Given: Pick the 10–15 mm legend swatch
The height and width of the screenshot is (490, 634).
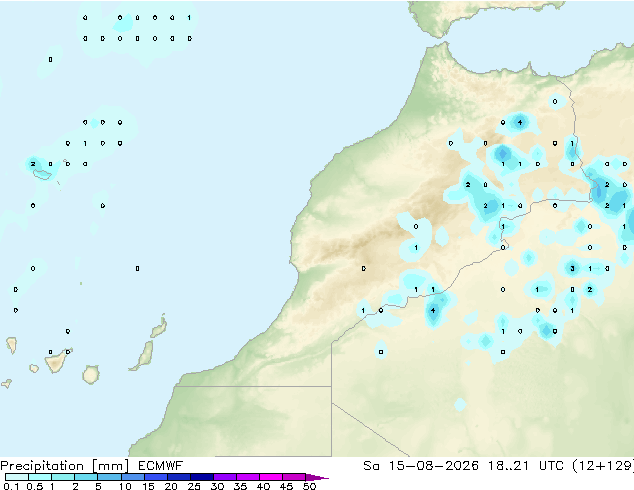Looking at the screenshot, I should click(132, 477).
